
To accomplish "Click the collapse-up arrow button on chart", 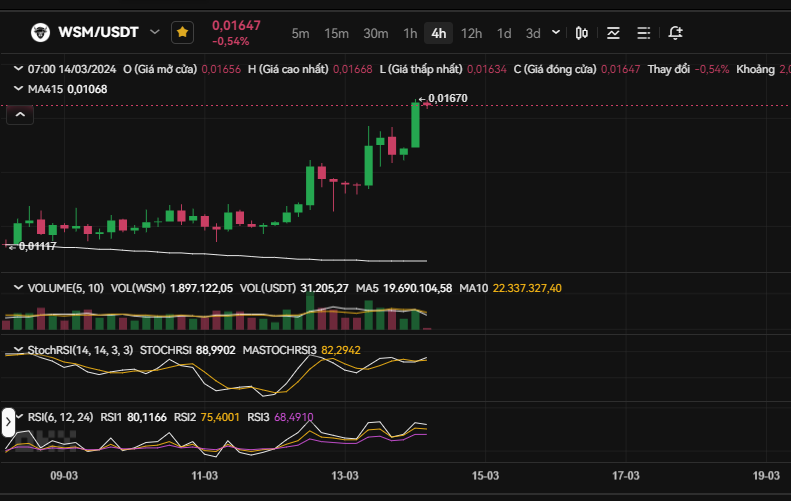I will pos(20,115).
